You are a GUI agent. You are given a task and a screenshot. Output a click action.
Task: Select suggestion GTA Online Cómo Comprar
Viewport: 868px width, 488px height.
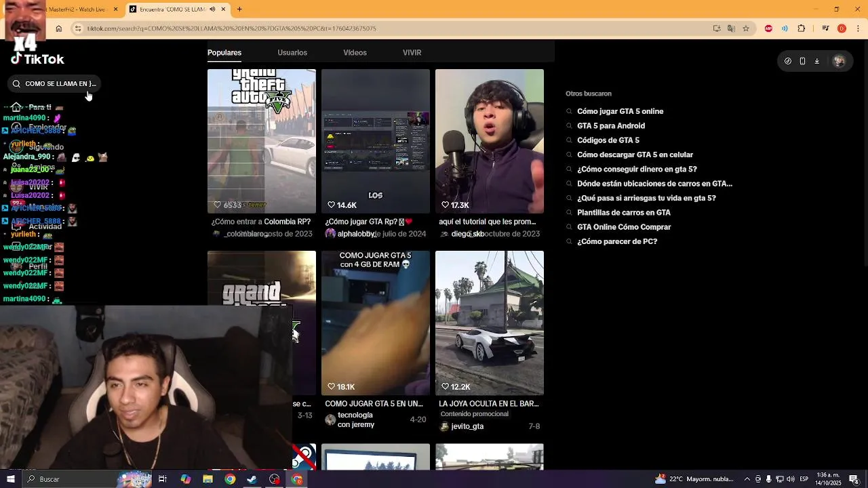tap(624, 227)
